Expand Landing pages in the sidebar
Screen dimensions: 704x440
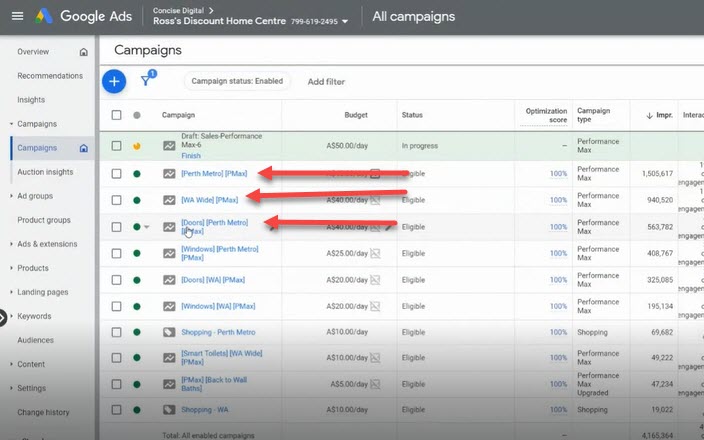click(x=11, y=292)
